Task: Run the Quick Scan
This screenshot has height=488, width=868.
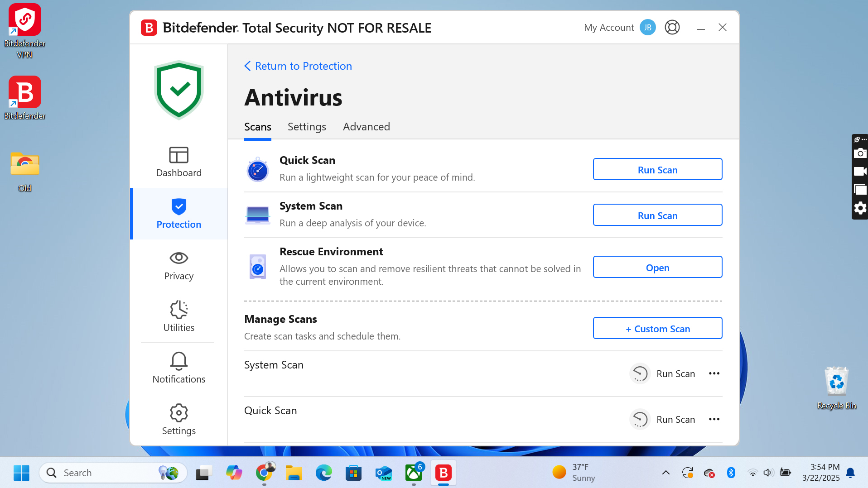Action: click(657, 169)
